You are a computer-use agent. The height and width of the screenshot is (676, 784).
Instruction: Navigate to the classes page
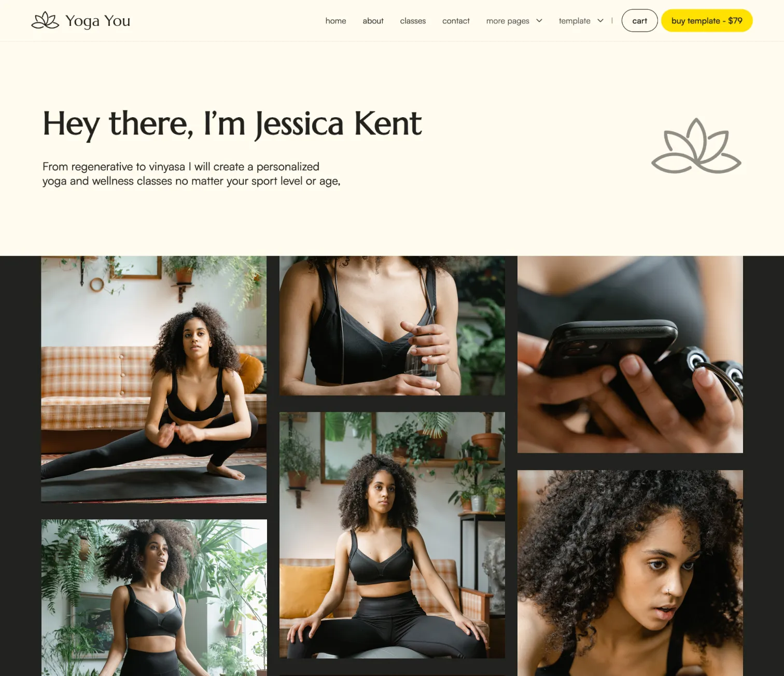pos(413,21)
